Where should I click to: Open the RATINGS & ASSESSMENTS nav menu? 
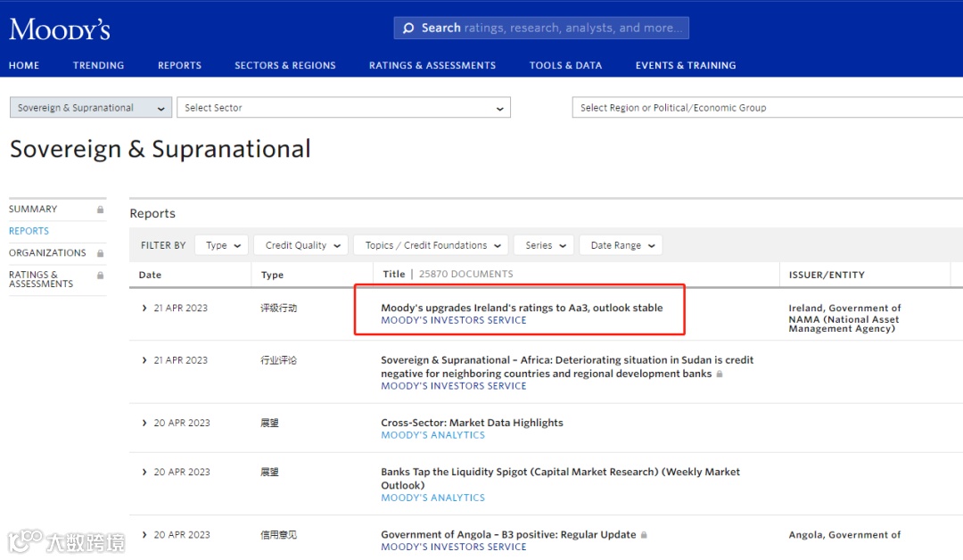[432, 65]
